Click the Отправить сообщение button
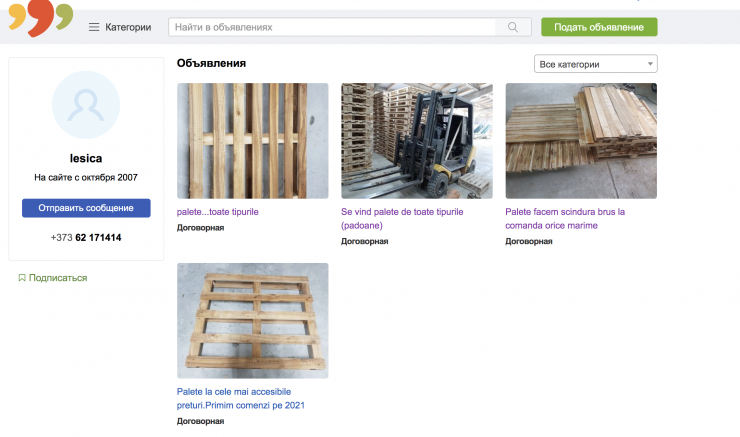The image size is (740, 437). click(86, 208)
